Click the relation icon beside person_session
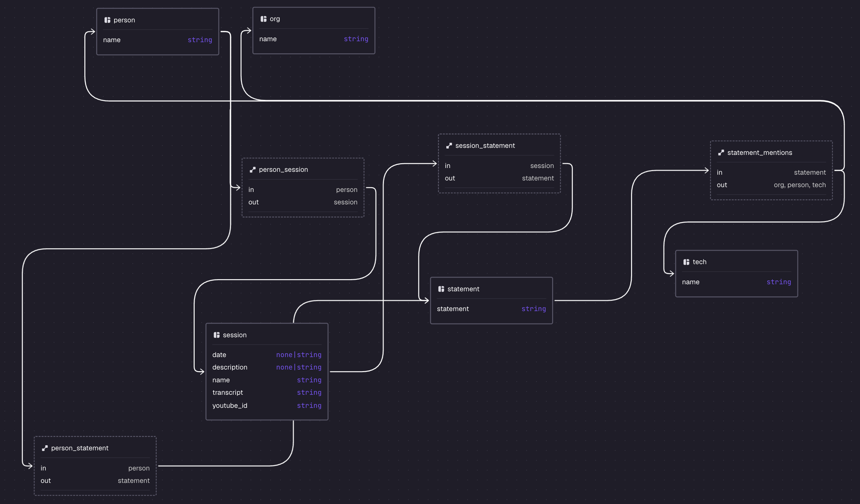Image resolution: width=860 pixels, height=504 pixels. click(x=253, y=170)
